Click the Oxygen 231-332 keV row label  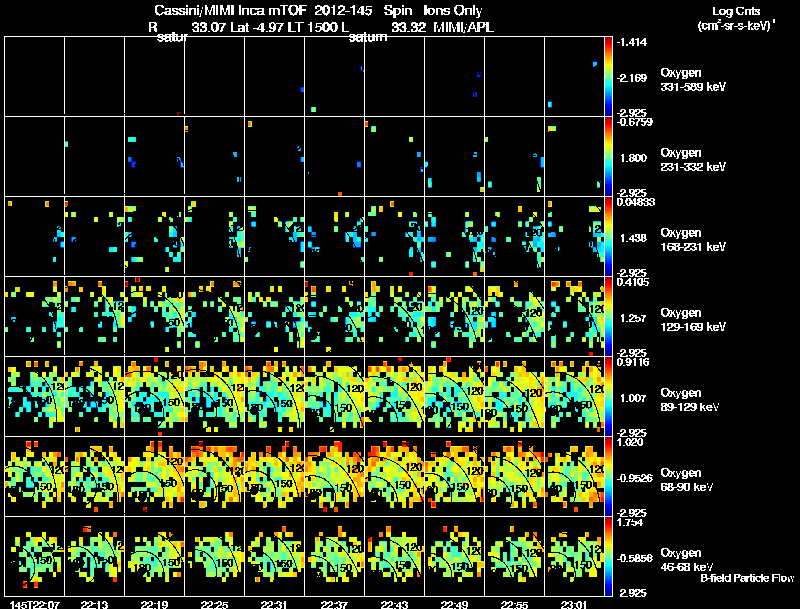click(x=693, y=160)
